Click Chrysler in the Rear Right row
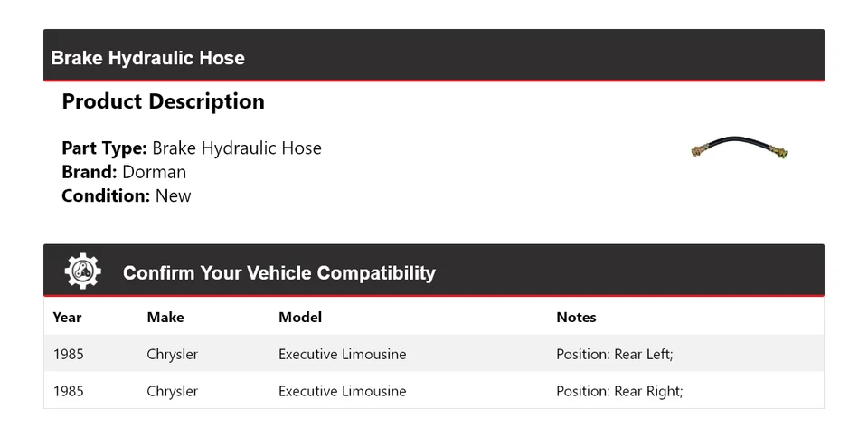This screenshot has height=438, width=868. click(x=172, y=391)
